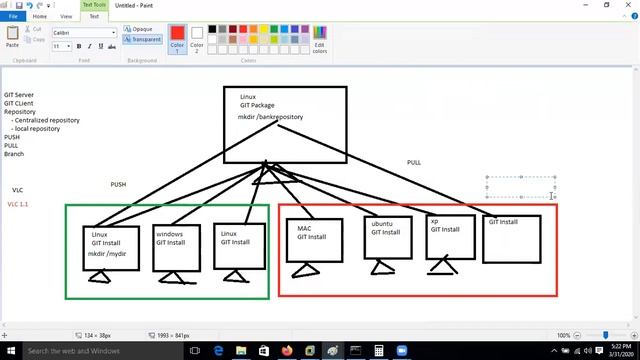Select the Color 2 background button
Image resolution: width=640 pixels, height=360 pixels.
197,39
